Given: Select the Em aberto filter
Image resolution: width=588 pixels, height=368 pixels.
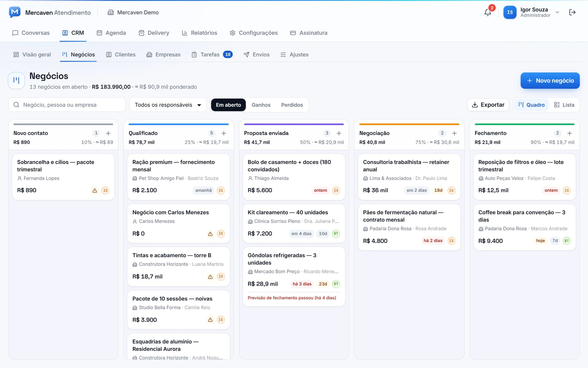Looking at the screenshot, I should [228, 105].
